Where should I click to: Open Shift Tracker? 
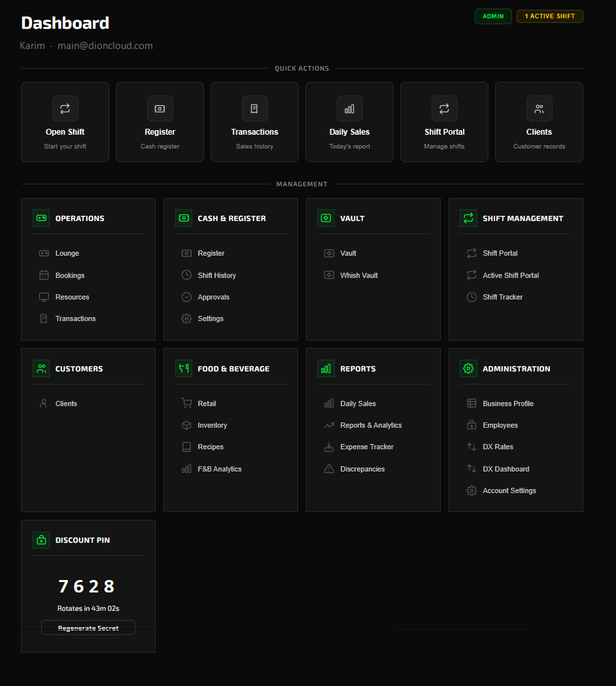(503, 297)
